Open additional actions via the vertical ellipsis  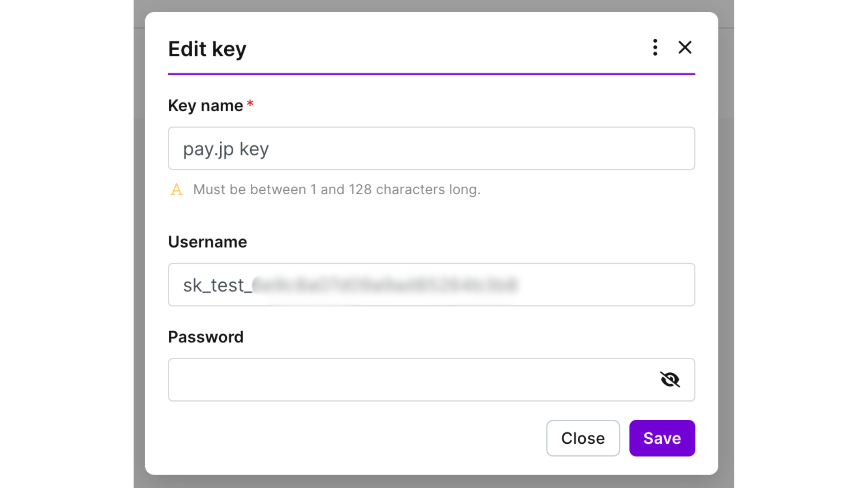click(655, 47)
